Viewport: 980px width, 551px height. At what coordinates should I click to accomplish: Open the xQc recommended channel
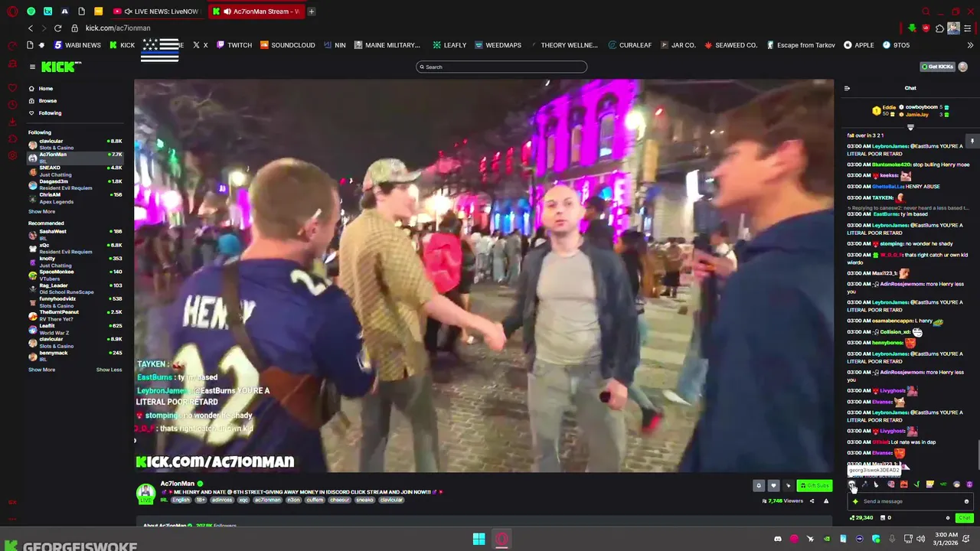75,248
